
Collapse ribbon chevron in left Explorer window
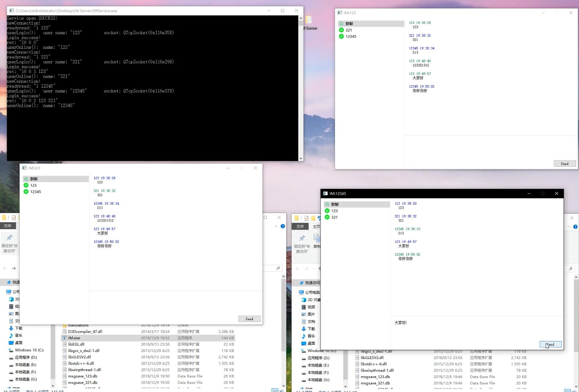[x=276, y=226]
